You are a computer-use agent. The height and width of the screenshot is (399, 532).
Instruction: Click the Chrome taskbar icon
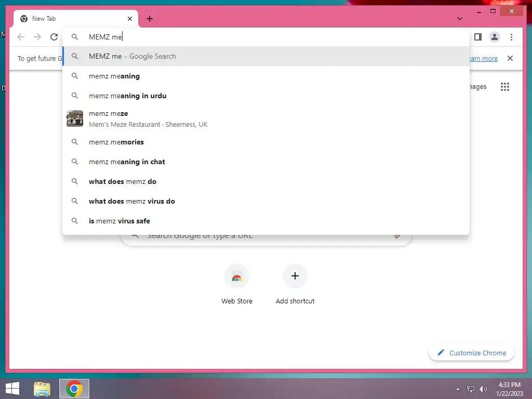tap(74, 389)
